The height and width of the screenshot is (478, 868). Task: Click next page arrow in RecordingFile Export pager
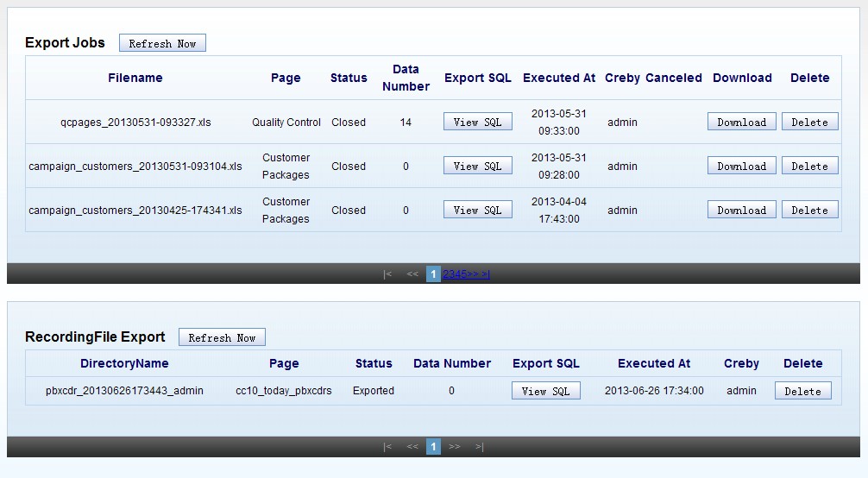coord(455,447)
